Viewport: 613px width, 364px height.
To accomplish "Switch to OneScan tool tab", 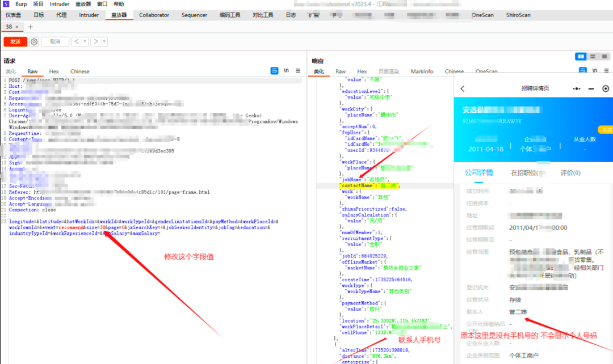I will [x=482, y=15].
